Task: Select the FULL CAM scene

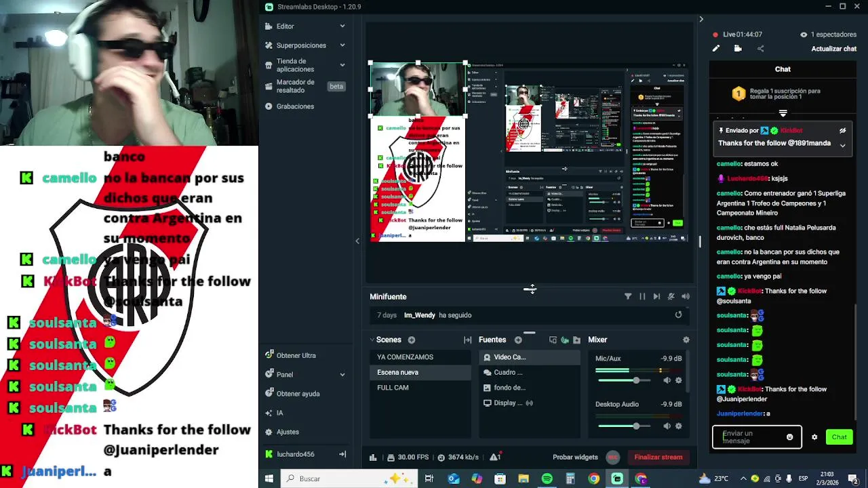Action: (420, 388)
